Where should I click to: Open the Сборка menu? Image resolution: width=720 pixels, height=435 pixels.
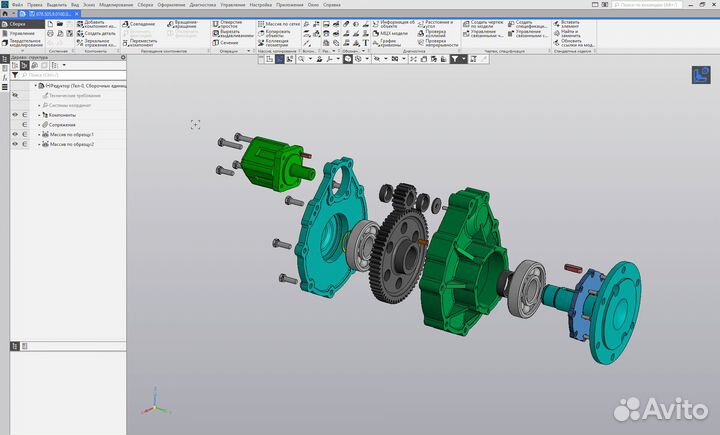[145, 5]
